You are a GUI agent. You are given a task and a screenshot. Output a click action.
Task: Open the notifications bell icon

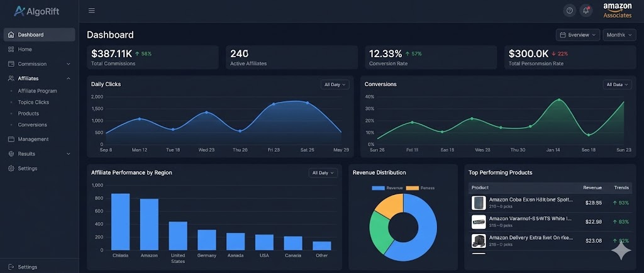pos(586,11)
